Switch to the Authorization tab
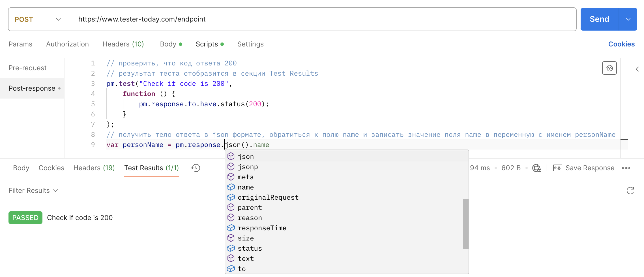The width and height of the screenshot is (644, 277). point(67,44)
